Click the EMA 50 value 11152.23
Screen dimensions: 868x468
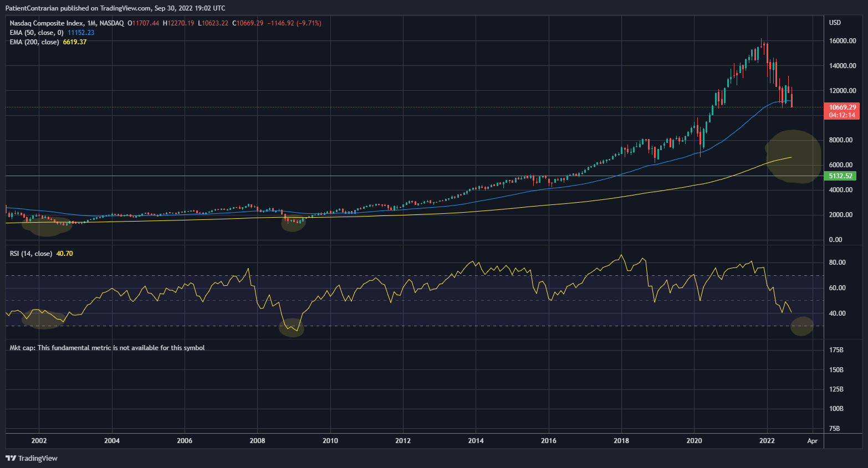pos(81,33)
